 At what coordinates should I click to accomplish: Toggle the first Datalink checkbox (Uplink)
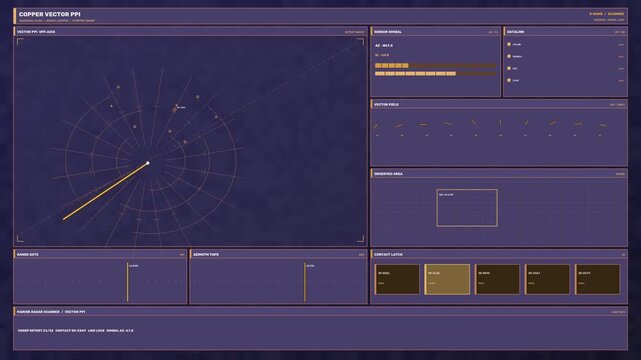click(x=509, y=44)
